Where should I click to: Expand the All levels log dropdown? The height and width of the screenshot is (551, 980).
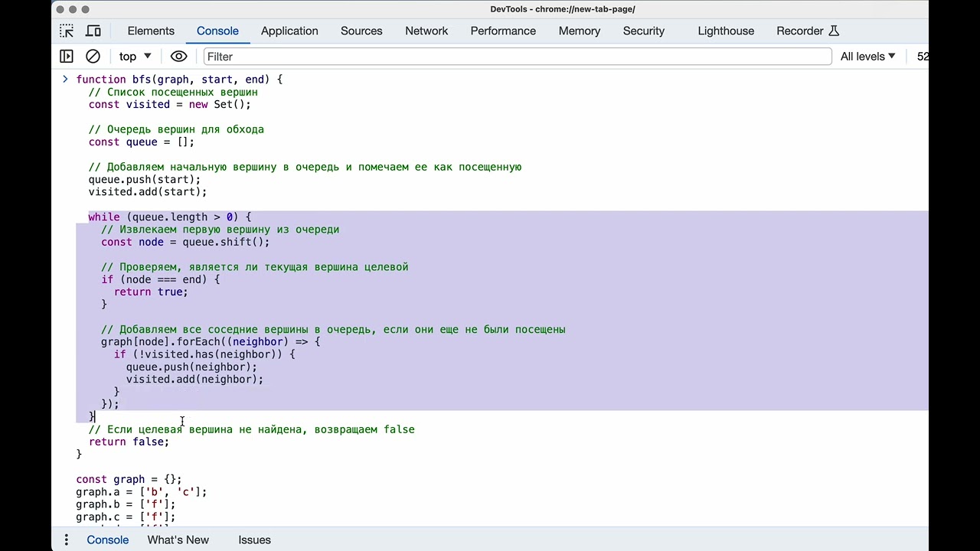click(x=867, y=57)
